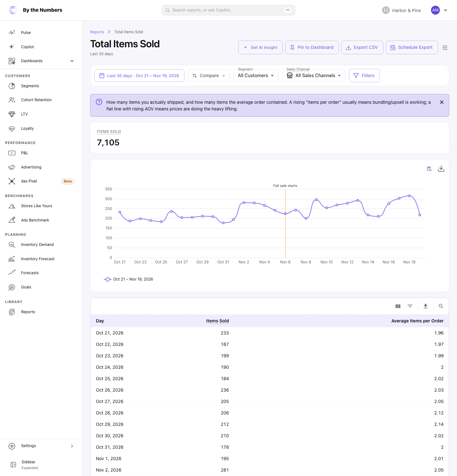Expand the Settings submenu arrow
The height and width of the screenshot is (476, 457).
pos(72,446)
